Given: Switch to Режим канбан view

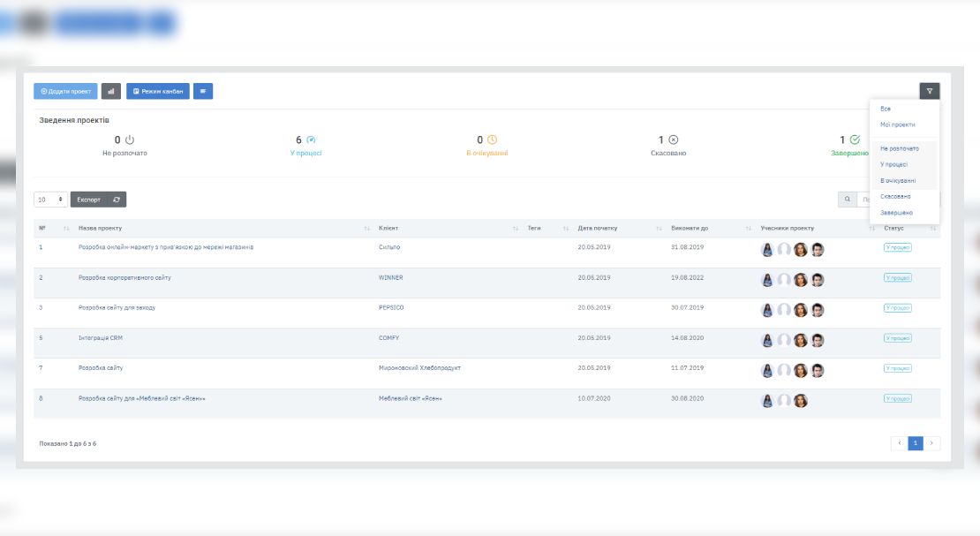Looking at the screenshot, I should click(158, 91).
